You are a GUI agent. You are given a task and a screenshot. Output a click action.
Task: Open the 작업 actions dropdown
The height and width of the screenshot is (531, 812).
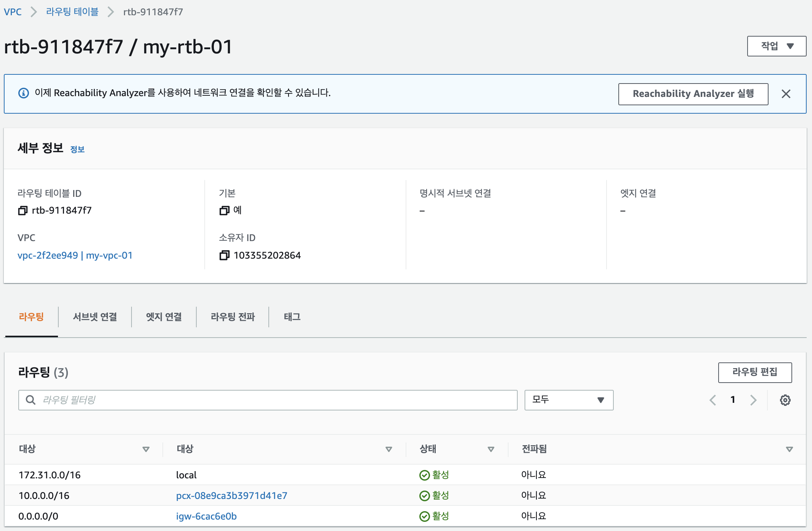777,46
